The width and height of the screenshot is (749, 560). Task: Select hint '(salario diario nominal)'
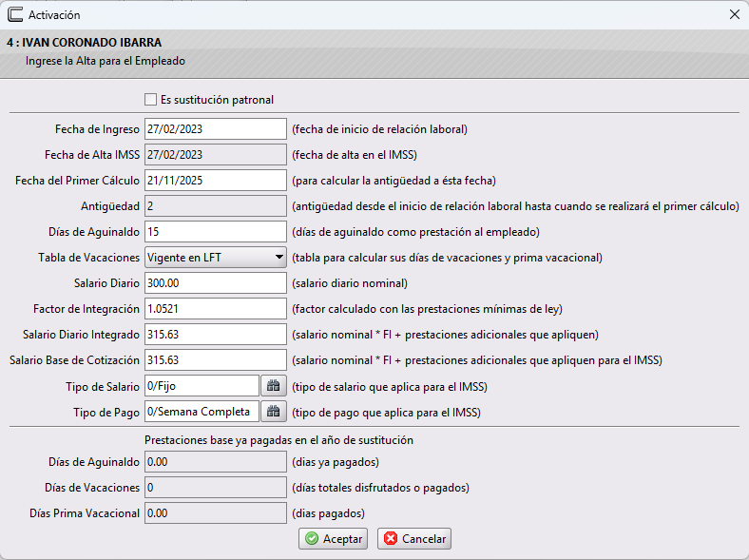tap(350, 283)
